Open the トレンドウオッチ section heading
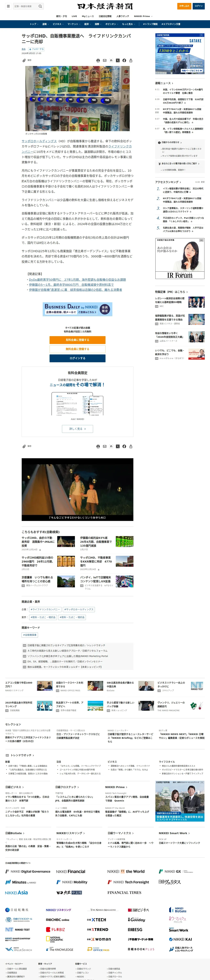Screen dimensions: 210x980 click(x=22, y=755)
